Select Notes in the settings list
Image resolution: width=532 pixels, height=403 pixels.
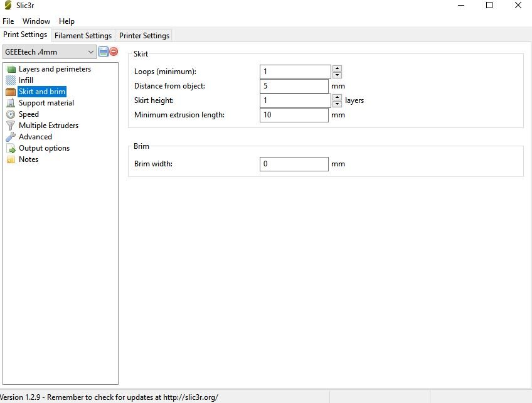click(28, 159)
